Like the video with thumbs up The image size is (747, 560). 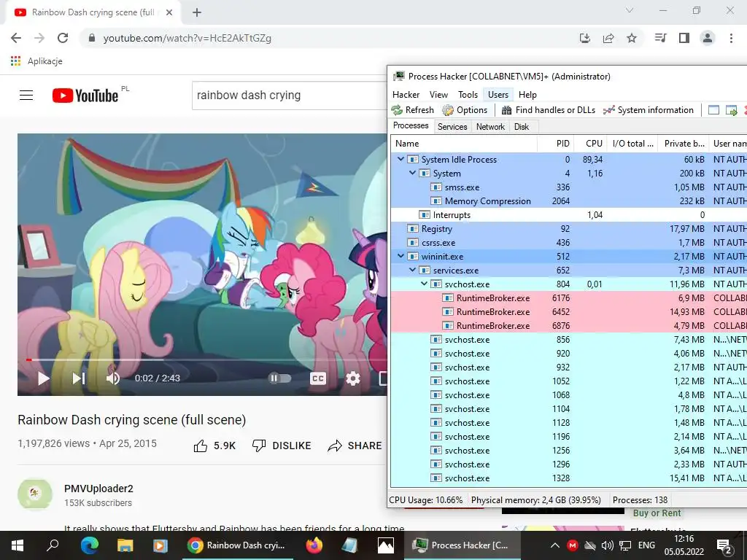215,446
